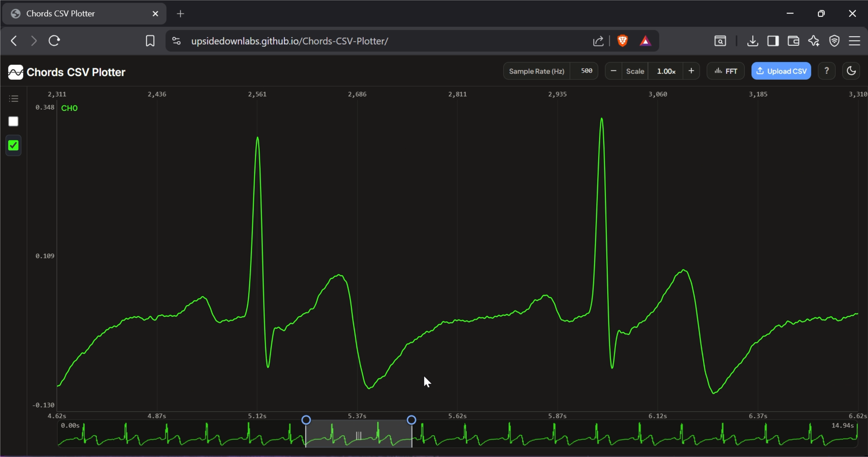Open the channel list icon in sidebar
The height and width of the screenshot is (457, 868).
14,99
